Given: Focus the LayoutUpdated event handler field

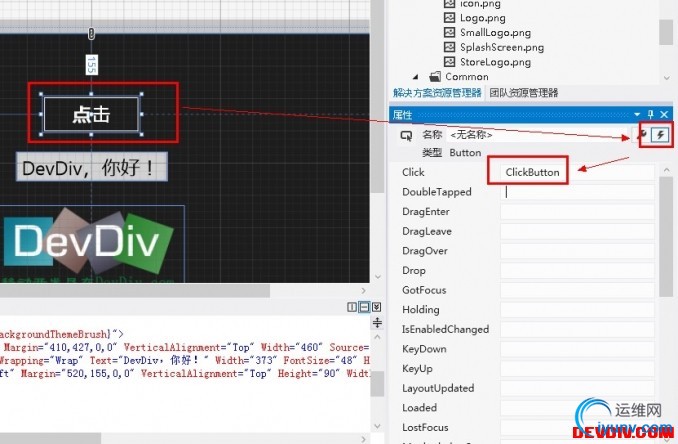Looking at the screenshot, I should 577,388.
